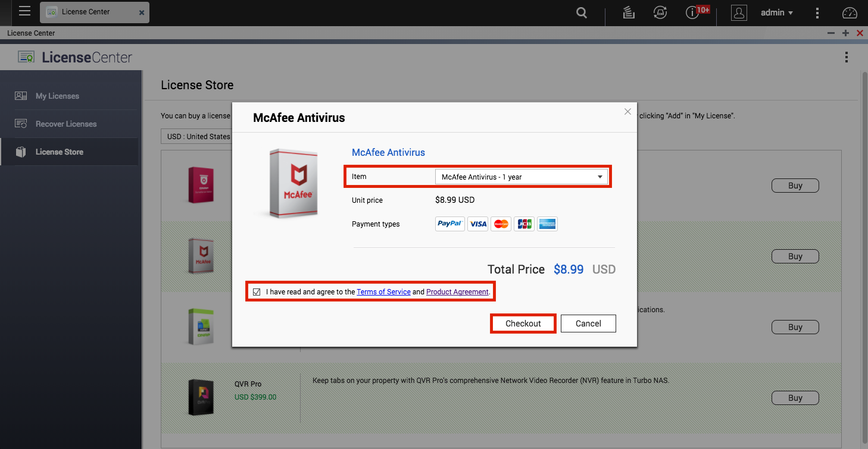Click the green product box thumbnail in store list
The height and width of the screenshot is (449, 868).
click(201, 326)
